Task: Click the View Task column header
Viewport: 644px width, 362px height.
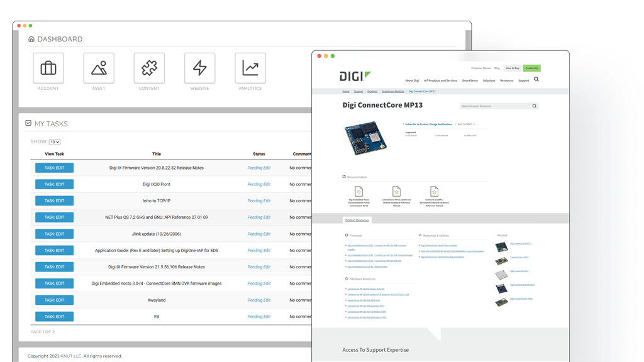Action: click(x=54, y=154)
